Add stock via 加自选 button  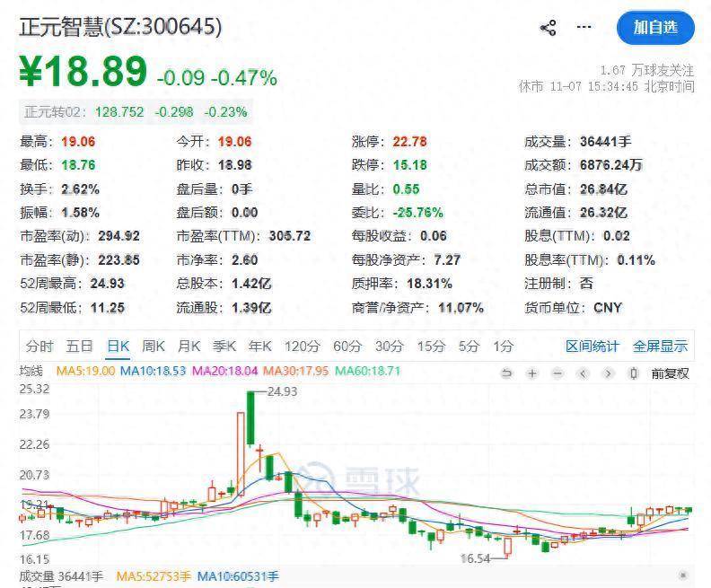[656, 28]
